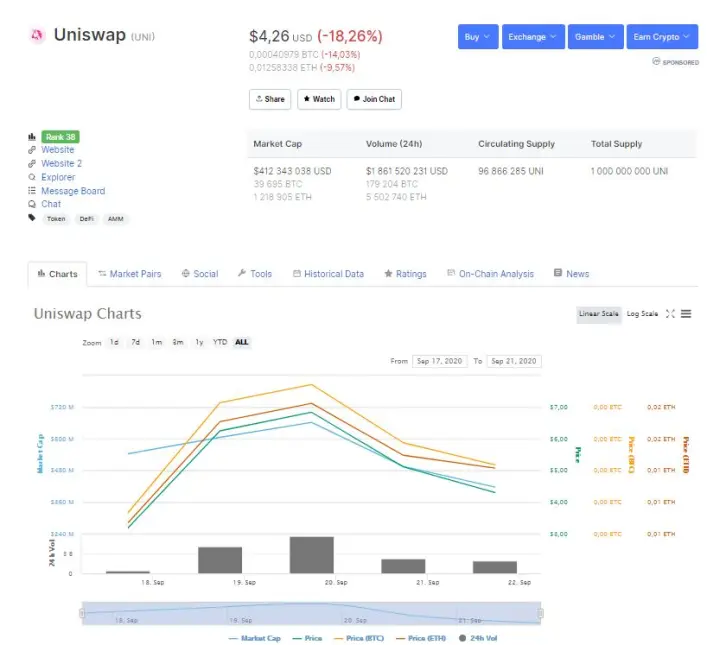Click the To date field Sep 21, 2020
This screenshot has width=707, height=645.
coord(514,361)
